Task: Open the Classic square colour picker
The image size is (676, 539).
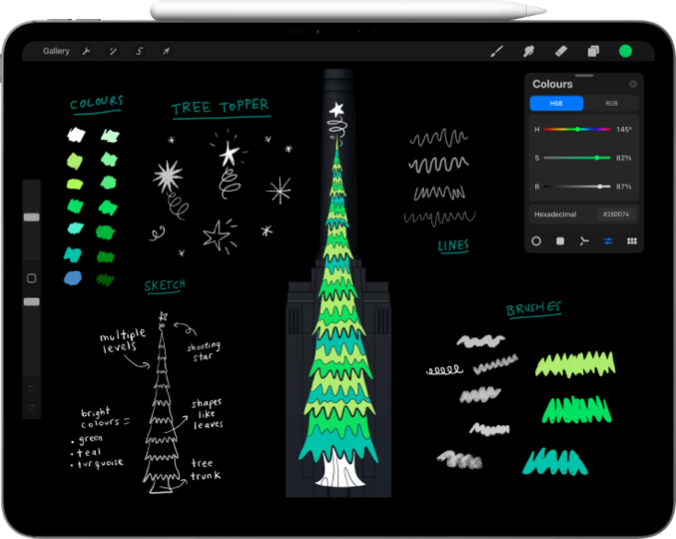Action: (x=560, y=241)
